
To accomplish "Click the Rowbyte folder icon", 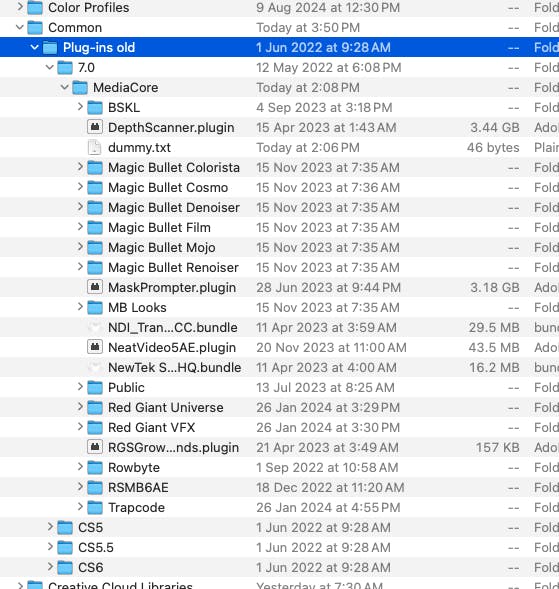I will pos(95,467).
